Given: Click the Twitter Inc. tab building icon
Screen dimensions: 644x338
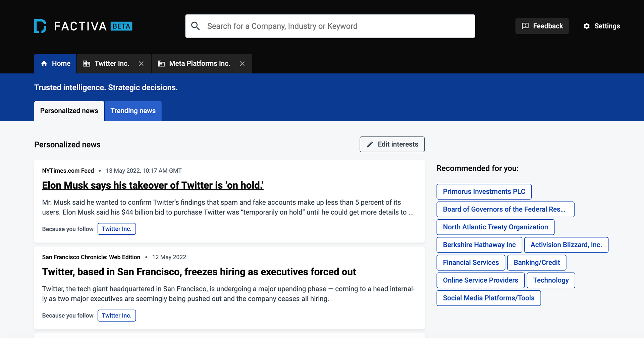Looking at the screenshot, I should click(87, 64).
